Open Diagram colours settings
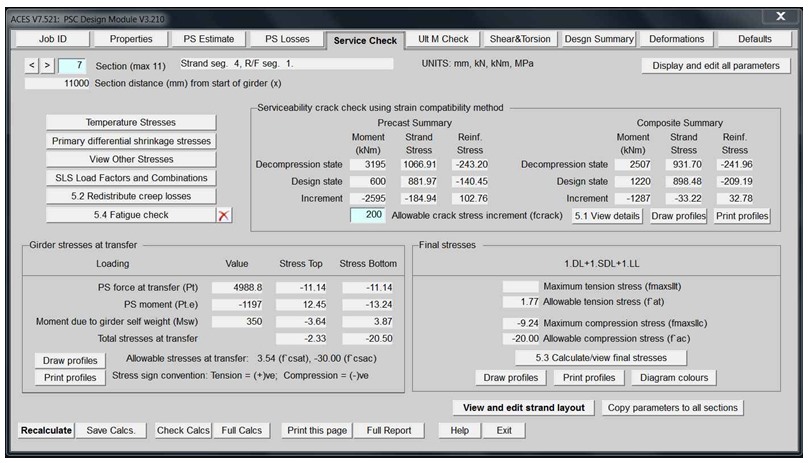 (673, 378)
